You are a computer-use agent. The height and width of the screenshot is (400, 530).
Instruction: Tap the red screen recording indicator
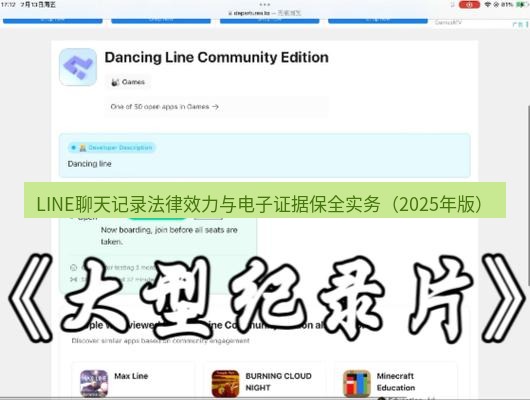(469, 5)
